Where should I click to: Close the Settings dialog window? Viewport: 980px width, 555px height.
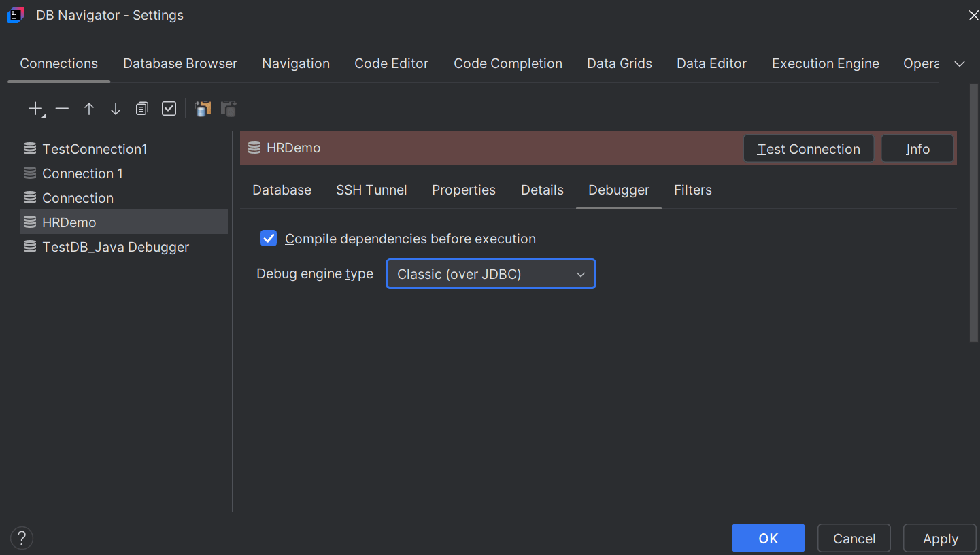(x=973, y=16)
